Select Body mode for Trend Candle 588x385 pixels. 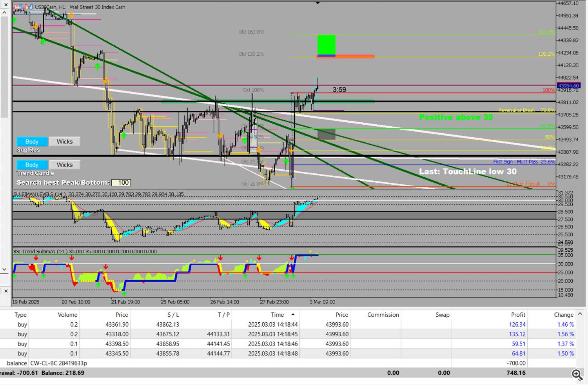32,165
